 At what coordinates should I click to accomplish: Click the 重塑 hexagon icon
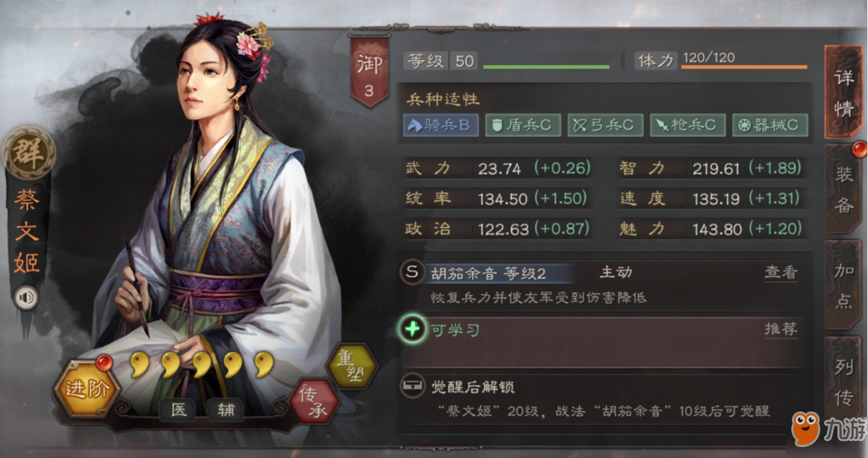pyautogui.click(x=353, y=367)
